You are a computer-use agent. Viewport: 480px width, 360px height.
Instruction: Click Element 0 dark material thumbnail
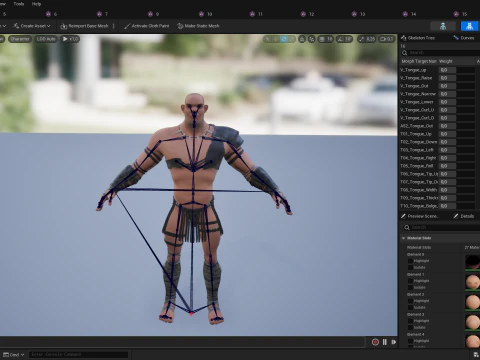[473, 262]
